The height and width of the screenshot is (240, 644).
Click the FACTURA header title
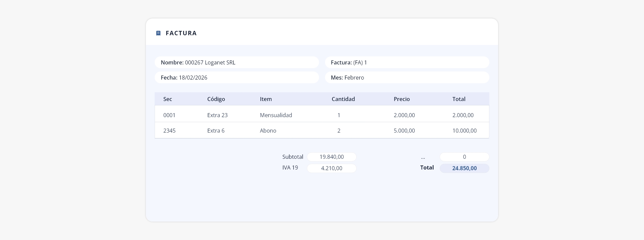181,33
